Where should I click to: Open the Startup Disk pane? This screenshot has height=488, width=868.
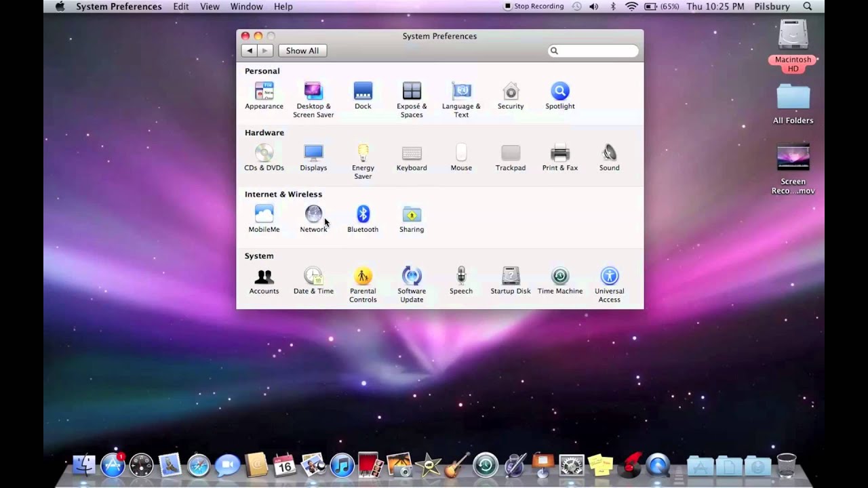coord(511,281)
